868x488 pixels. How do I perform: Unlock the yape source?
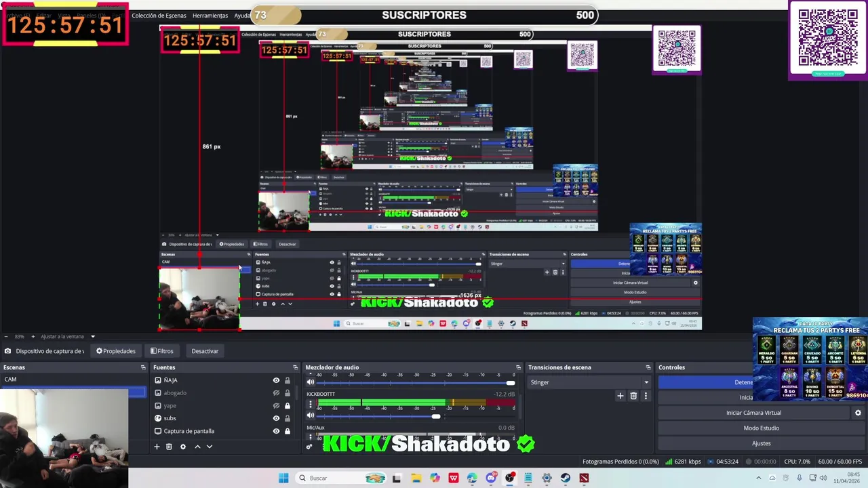[x=287, y=406]
